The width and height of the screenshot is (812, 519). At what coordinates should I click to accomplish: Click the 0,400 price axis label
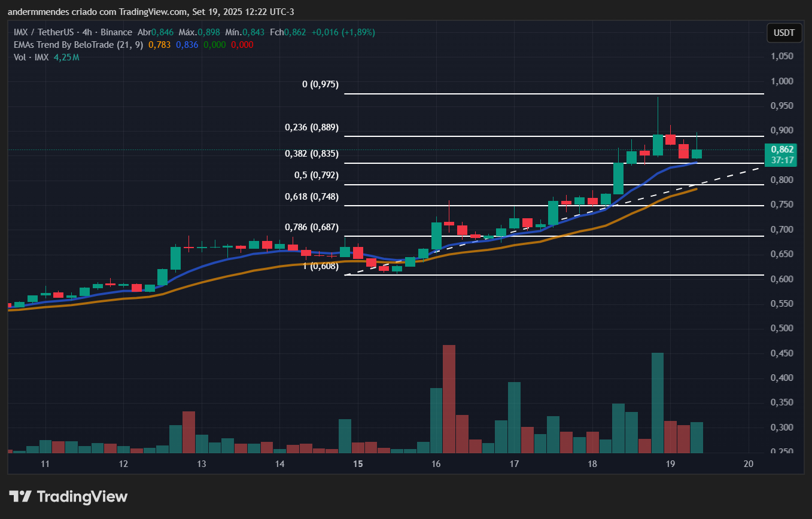pyautogui.click(x=782, y=378)
